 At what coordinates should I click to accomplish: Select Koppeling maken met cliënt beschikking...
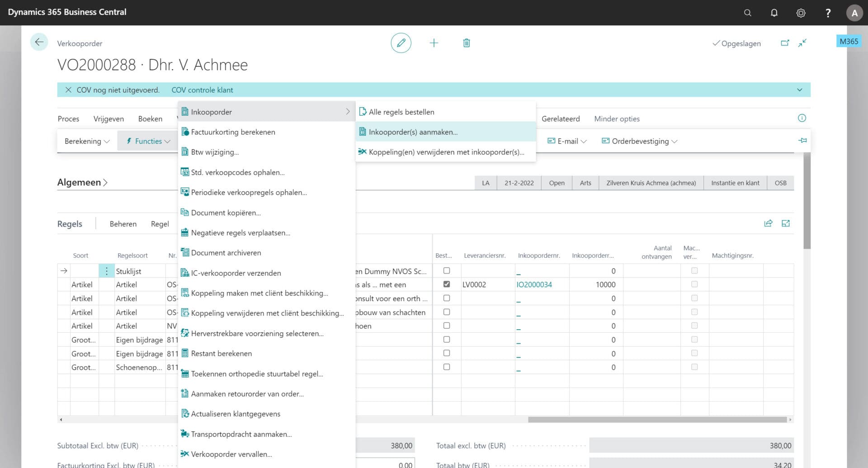(x=267, y=293)
